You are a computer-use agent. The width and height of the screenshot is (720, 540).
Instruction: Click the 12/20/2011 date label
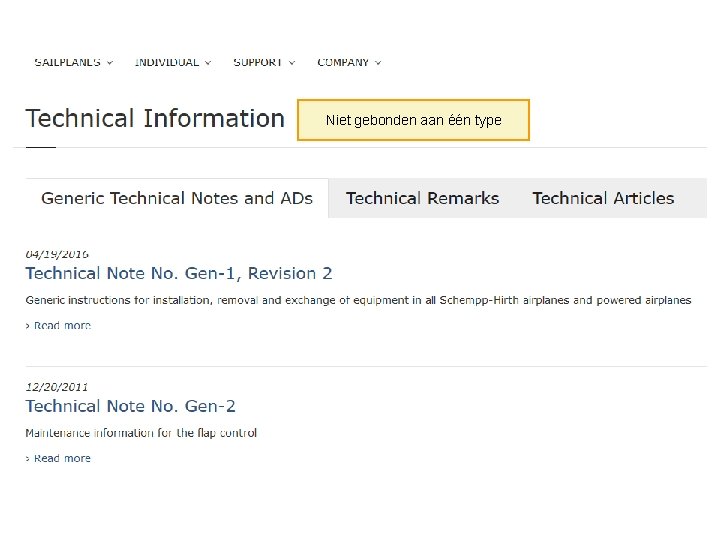point(56,387)
